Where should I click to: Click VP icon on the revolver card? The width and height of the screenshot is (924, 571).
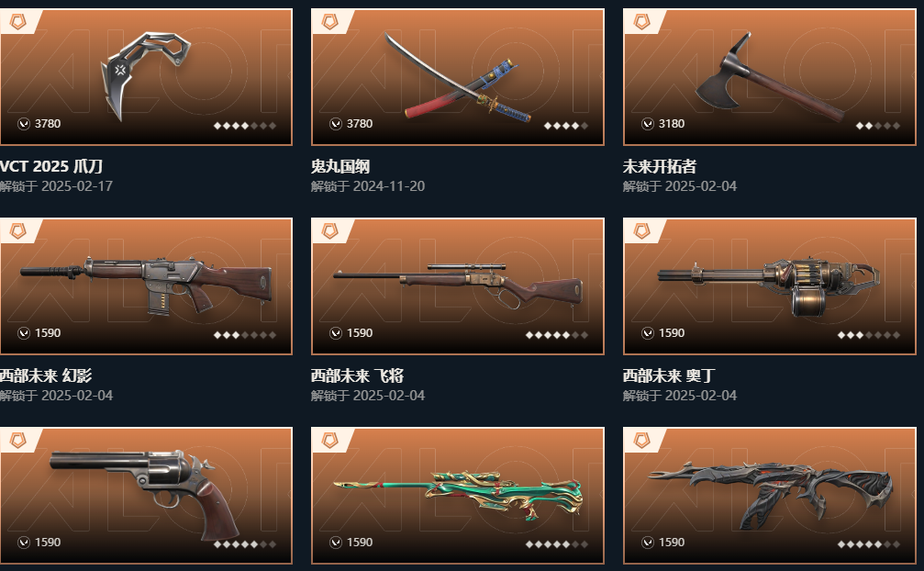point(24,543)
